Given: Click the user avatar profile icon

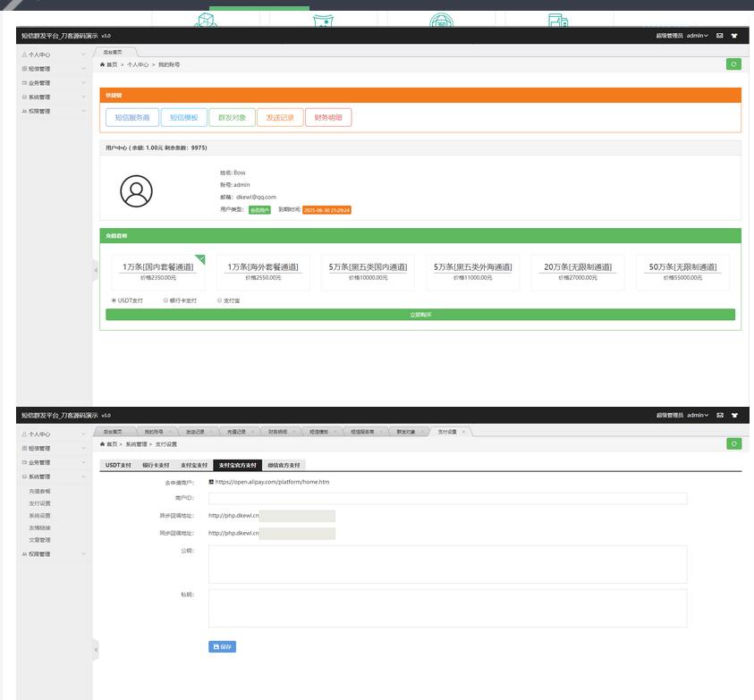Looking at the screenshot, I should tap(136, 190).
